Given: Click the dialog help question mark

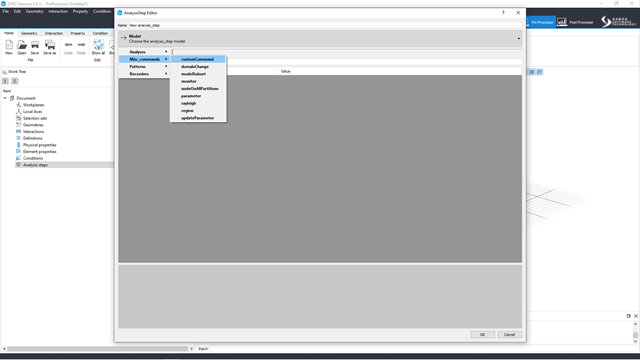Looking at the screenshot, I should point(503,13).
